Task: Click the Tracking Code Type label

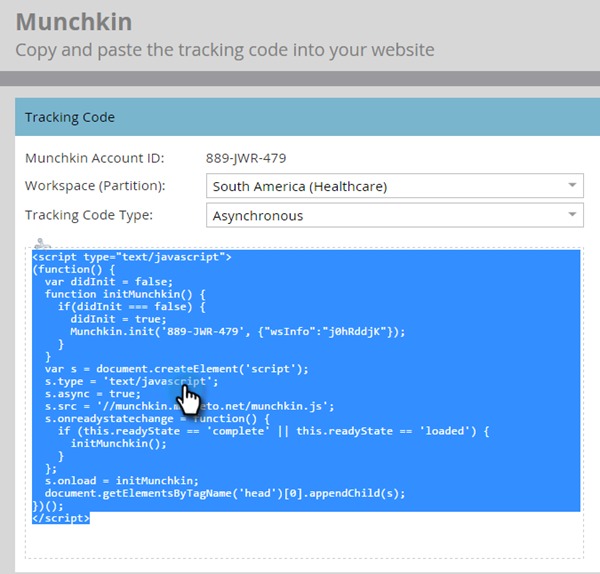Action: pos(89,215)
